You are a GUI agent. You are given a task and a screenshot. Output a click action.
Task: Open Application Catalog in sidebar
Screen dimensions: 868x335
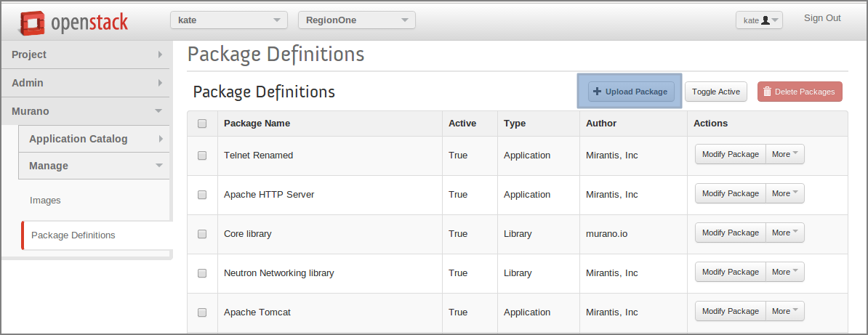(x=93, y=139)
